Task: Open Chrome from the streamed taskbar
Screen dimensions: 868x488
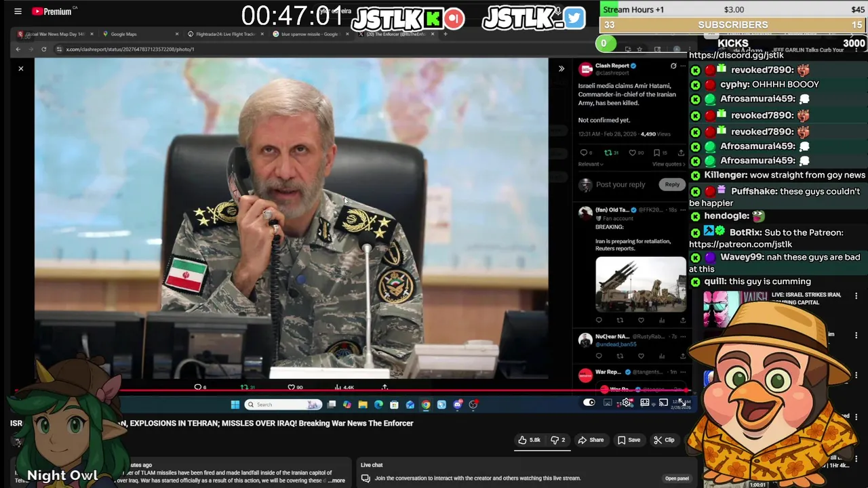Action: (426, 405)
